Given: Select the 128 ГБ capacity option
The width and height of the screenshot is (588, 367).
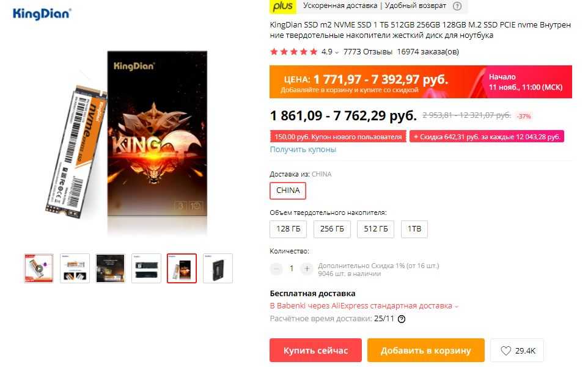Looking at the screenshot, I should tap(288, 229).
